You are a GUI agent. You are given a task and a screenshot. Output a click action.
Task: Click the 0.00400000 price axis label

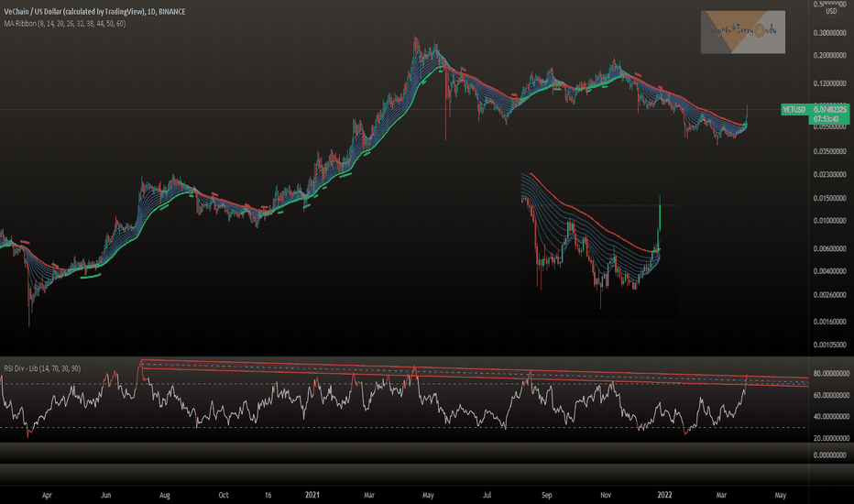coord(830,271)
